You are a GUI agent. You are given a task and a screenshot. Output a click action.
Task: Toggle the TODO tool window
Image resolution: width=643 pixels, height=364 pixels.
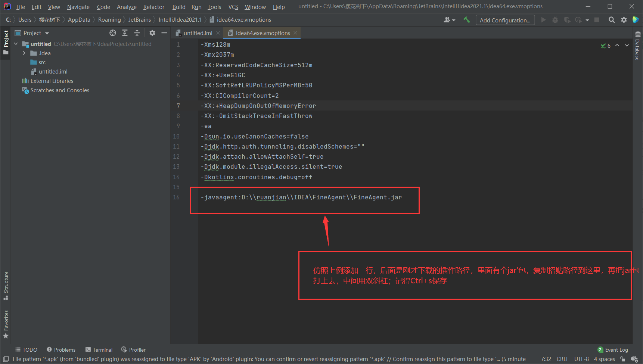[26, 350]
